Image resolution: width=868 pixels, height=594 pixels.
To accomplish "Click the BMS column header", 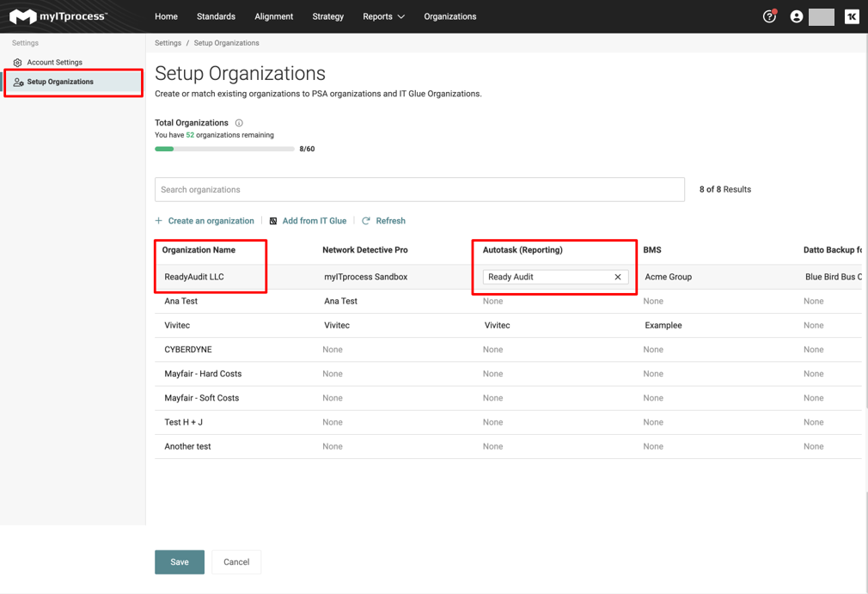I will [652, 250].
